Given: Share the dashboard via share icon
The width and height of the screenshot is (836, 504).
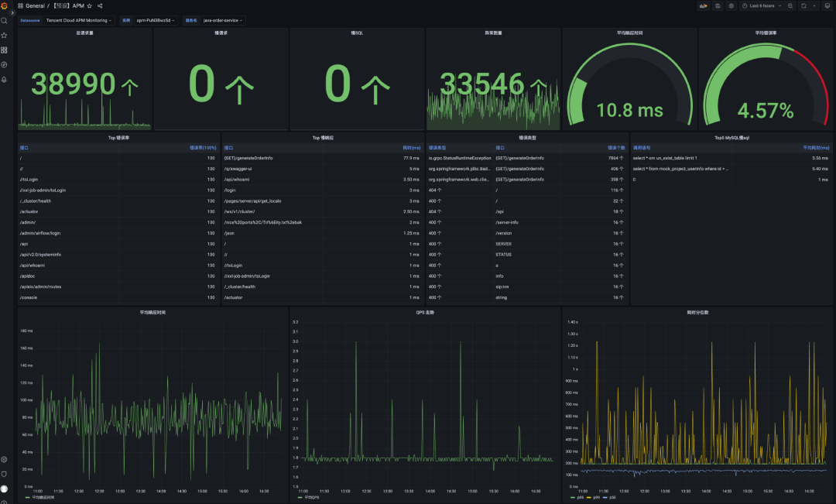Looking at the screenshot, I should (x=100, y=6).
